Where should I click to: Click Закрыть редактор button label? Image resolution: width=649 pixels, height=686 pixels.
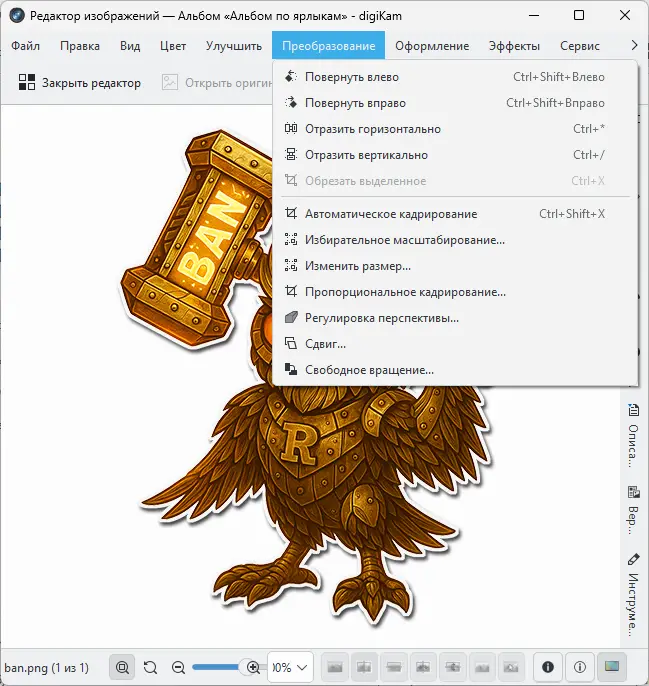coord(91,83)
